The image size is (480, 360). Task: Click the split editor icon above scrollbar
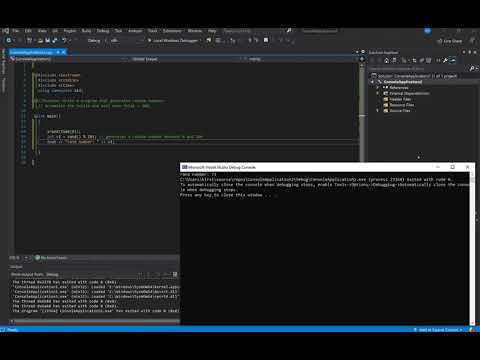(x=362, y=59)
